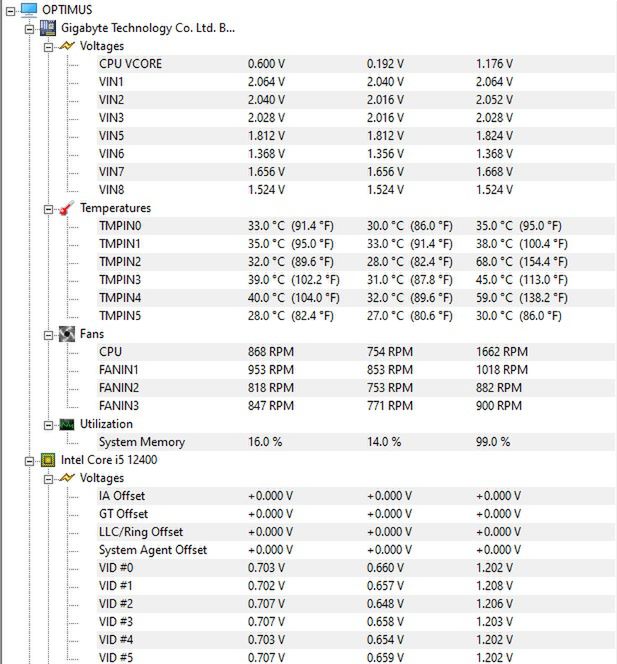
Task: Select the OPTIMUS tree label
Action: 67,10
